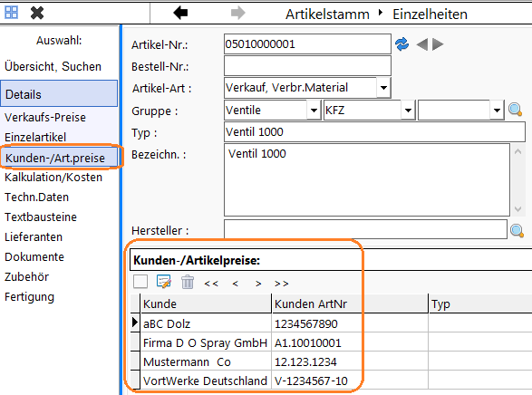Click Artikelstamm in the breadcrumb
This screenshot has width=532, height=395.
click(327, 14)
